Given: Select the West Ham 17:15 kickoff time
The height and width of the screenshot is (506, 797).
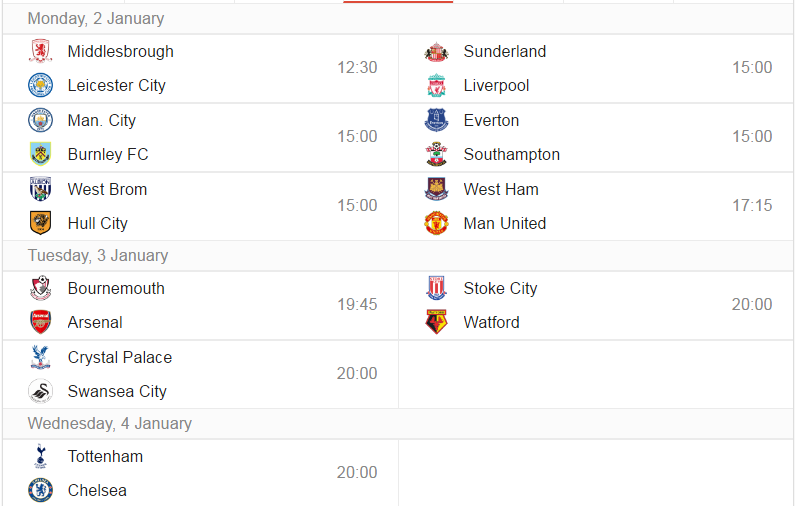Looking at the screenshot, I should [x=752, y=205].
